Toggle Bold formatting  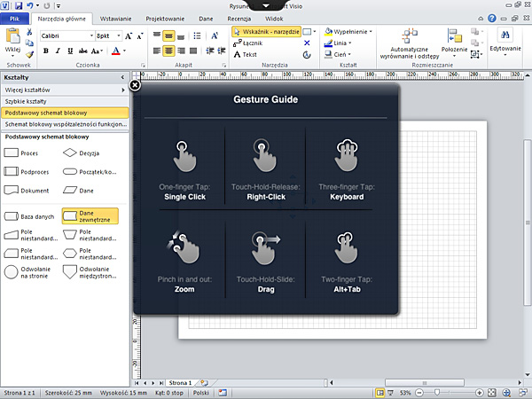(46, 51)
